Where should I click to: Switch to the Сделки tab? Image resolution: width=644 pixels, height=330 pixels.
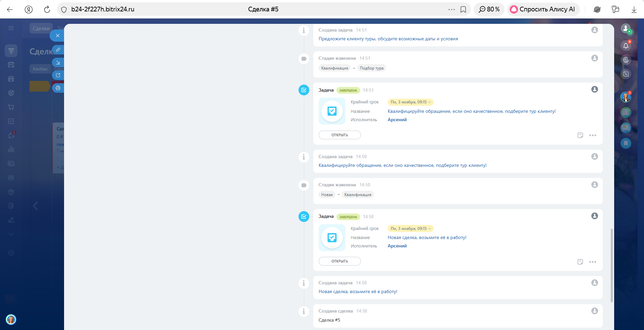pos(41,29)
